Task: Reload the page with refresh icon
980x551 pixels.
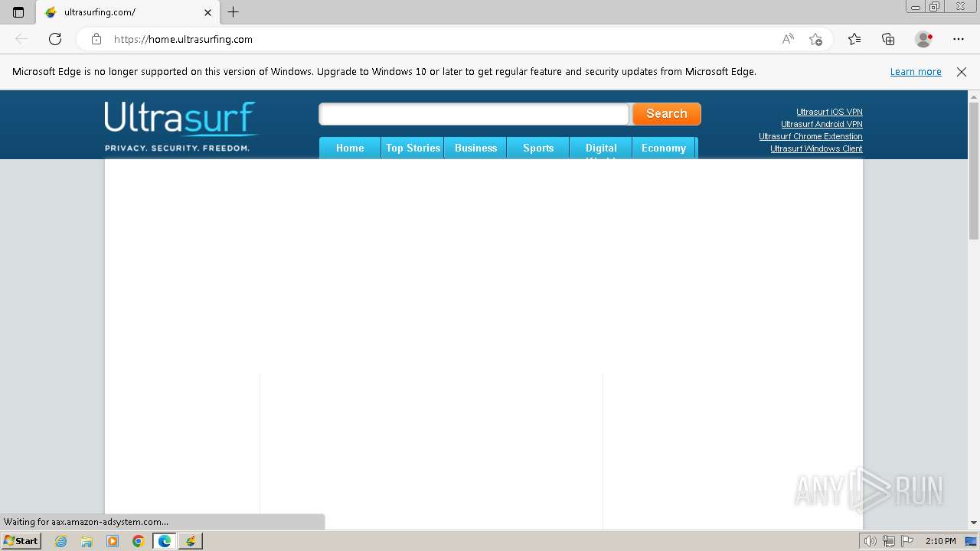Action: tap(55, 39)
